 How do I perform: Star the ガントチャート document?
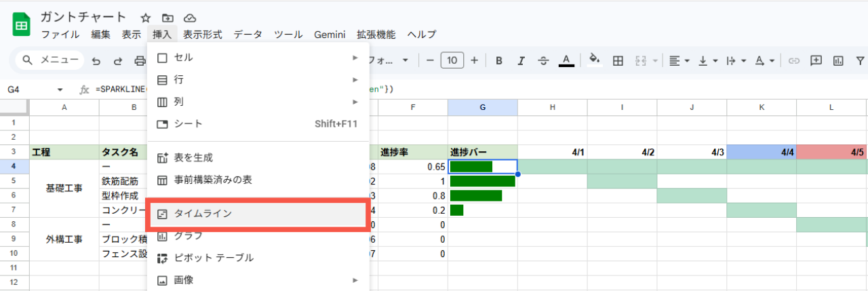pyautogui.click(x=145, y=18)
